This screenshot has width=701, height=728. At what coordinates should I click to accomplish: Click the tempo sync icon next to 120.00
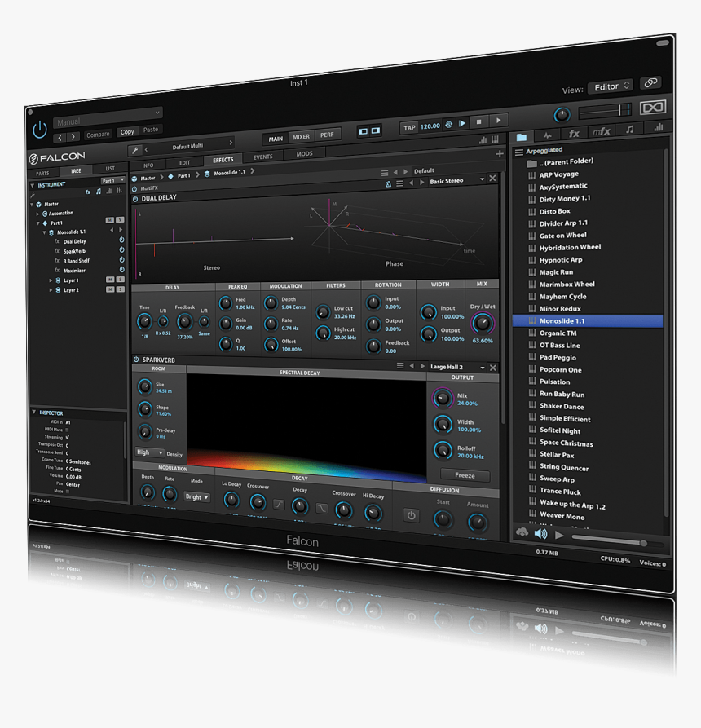click(449, 125)
